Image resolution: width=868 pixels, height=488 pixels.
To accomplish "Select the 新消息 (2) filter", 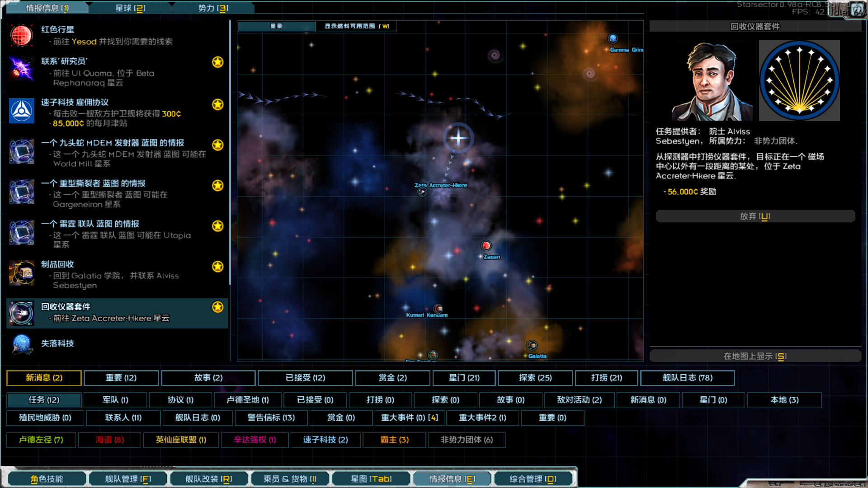I will [x=44, y=378].
